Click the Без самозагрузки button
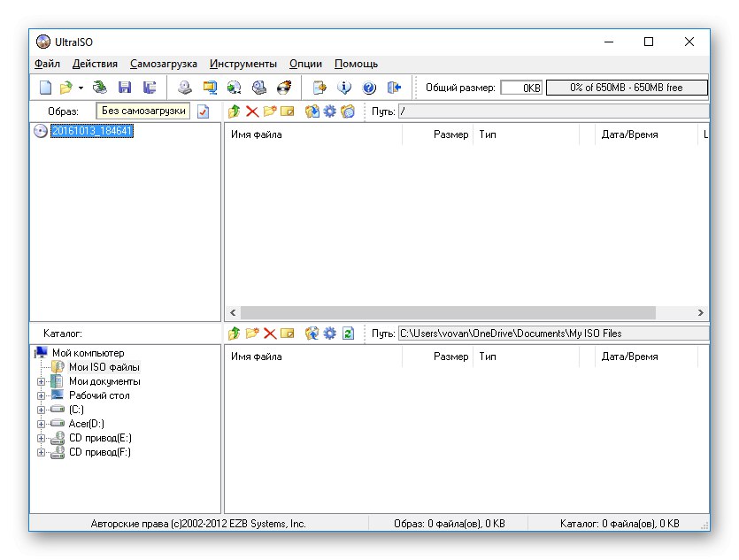This screenshot has width=739, height=560. [143, 111]
